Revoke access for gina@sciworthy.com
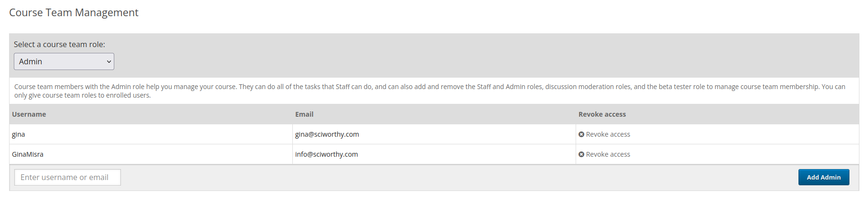 (x=604, y=134)
